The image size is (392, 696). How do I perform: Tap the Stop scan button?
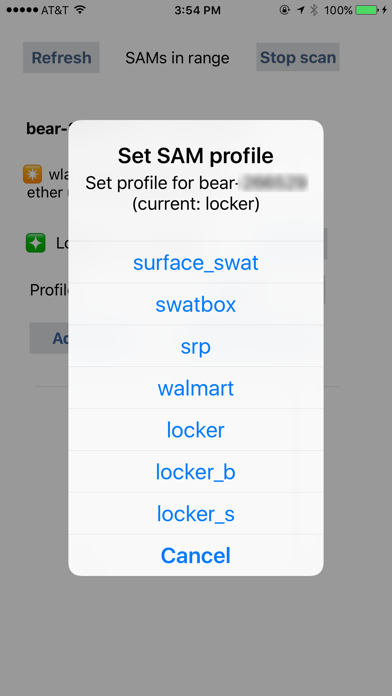pyautogui.click(x=298, y=57)
